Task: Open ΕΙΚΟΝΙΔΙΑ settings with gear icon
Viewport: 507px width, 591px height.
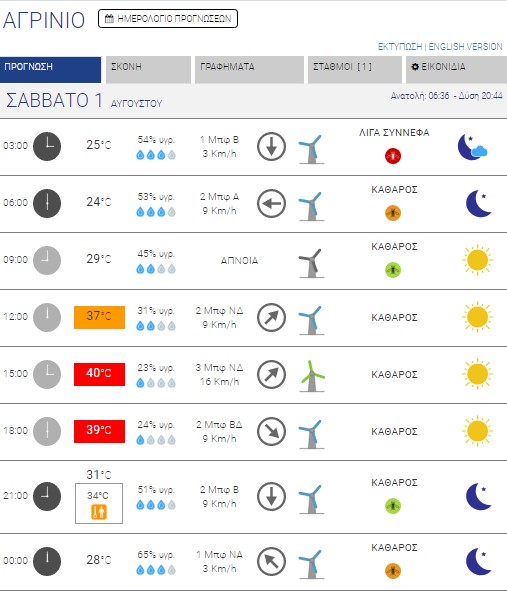Action: [x=456, y=69]
